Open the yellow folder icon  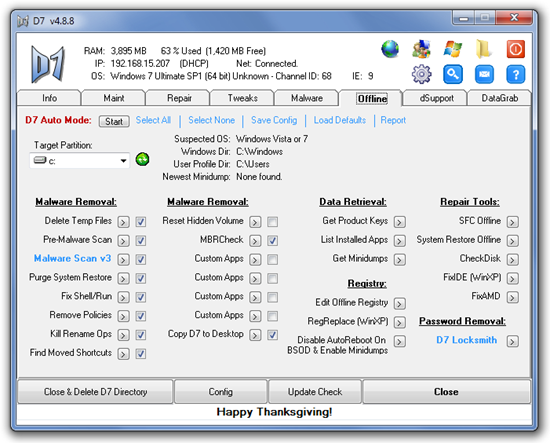[x=484, y=49]
